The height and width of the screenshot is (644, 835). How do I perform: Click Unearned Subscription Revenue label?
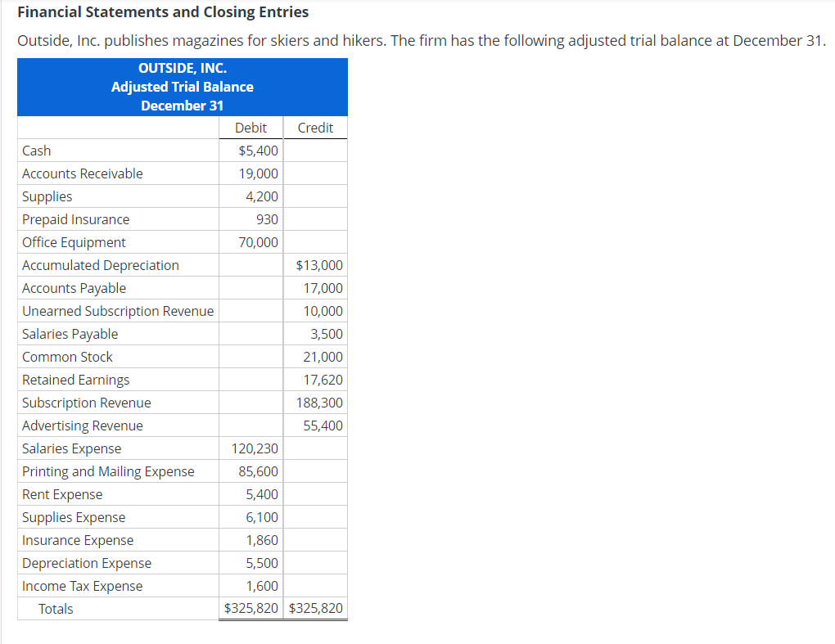118,311
